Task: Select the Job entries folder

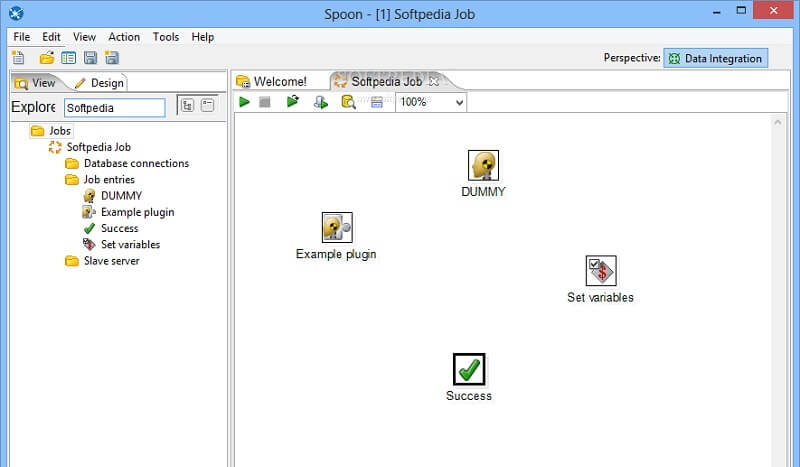Action: pyautogui.click(x=100, y=180)
